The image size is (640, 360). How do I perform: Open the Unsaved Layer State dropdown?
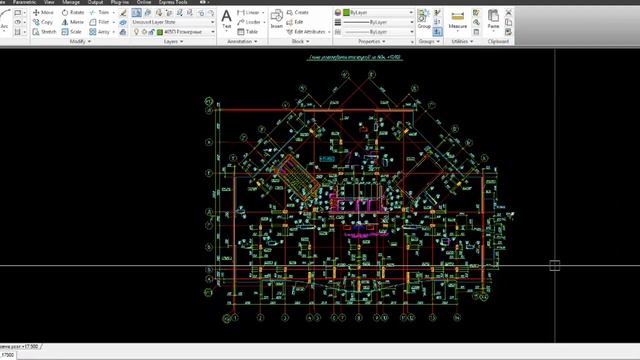coord(173,22)
